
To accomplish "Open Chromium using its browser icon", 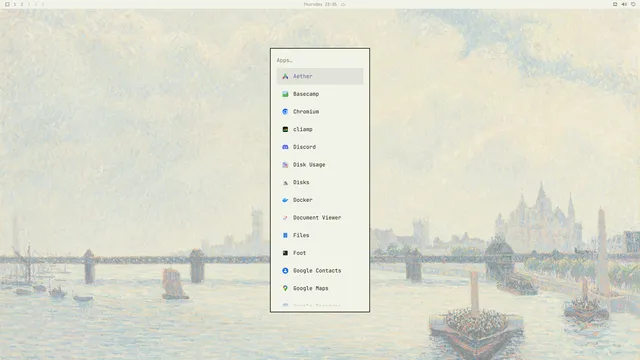I will pos(285,111).
